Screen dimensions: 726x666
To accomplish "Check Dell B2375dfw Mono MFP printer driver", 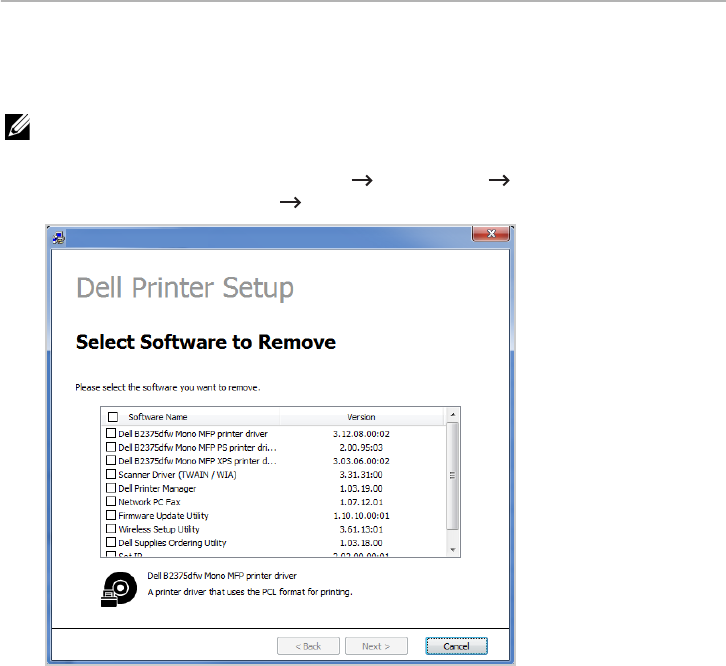I will [111, 433].
